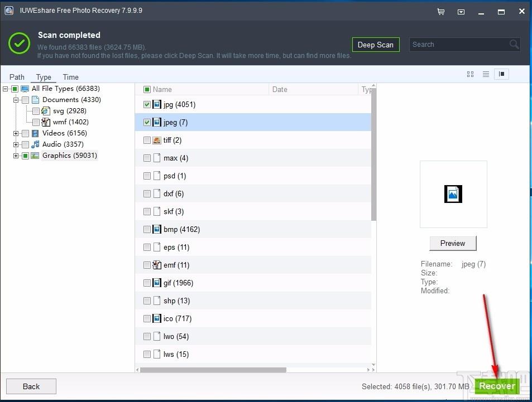Click the scroll down arrow of file list
This screenshot has height=402, width=532.
[373, 365]
